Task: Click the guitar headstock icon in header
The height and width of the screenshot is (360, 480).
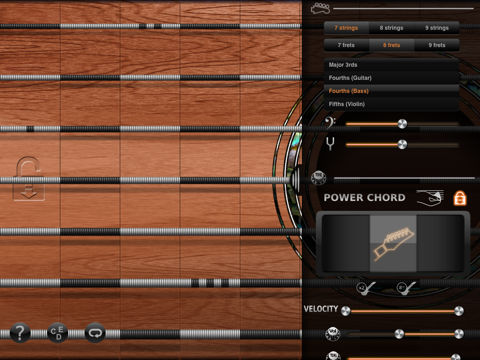Action: point(320,8)
